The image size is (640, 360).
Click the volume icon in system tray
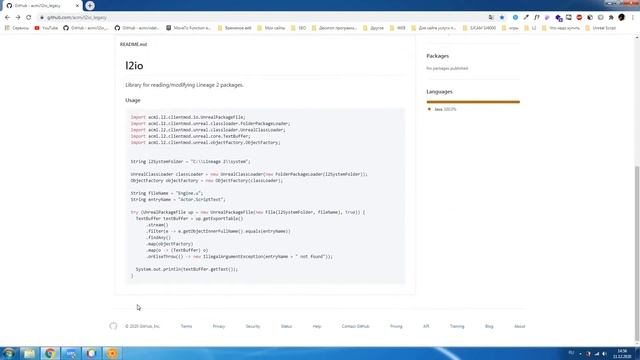pyautogui.click(x=604, y=354)
